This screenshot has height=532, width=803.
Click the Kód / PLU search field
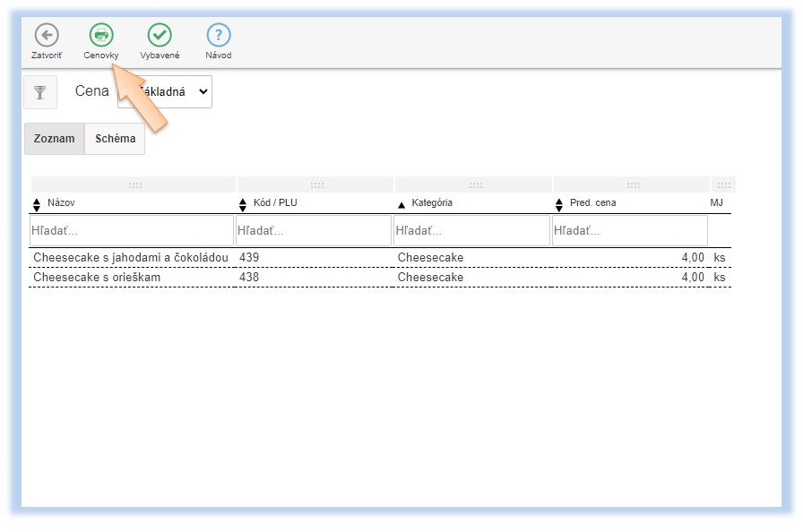pyautogui.click(x=312, y=231)
